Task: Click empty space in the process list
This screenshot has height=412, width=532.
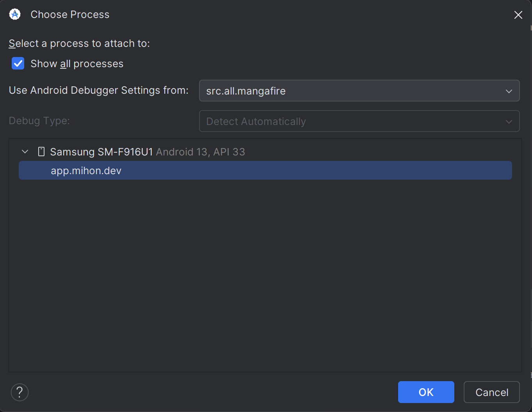Action: (x=265, y=273)
